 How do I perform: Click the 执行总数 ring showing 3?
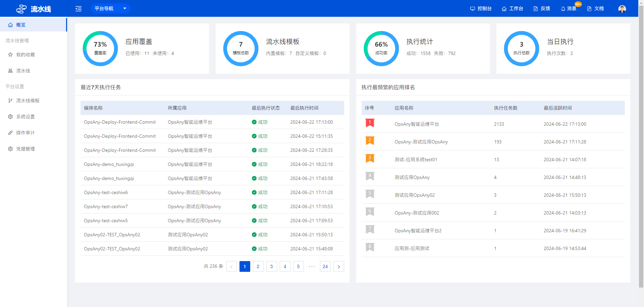click(522, 49)
